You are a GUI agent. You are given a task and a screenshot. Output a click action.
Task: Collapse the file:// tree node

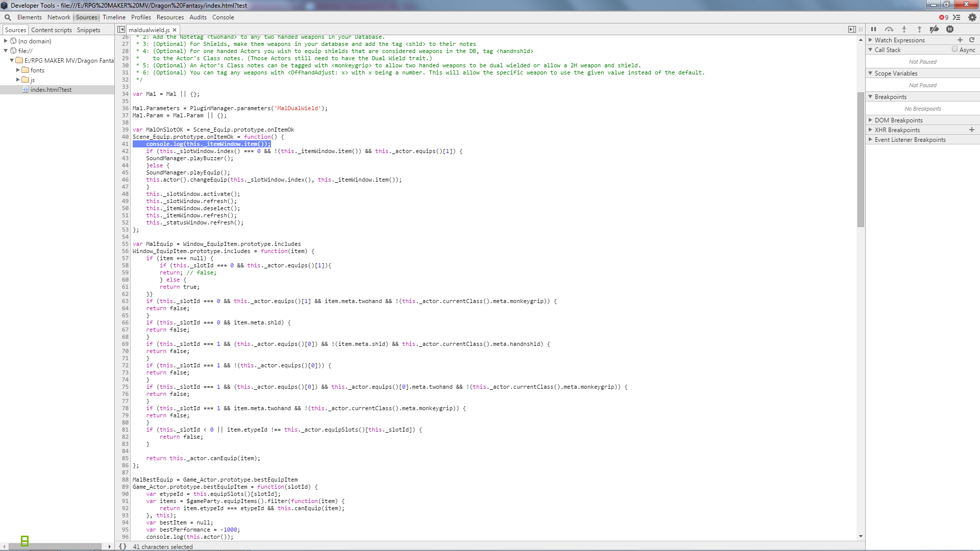pos(6,51)
